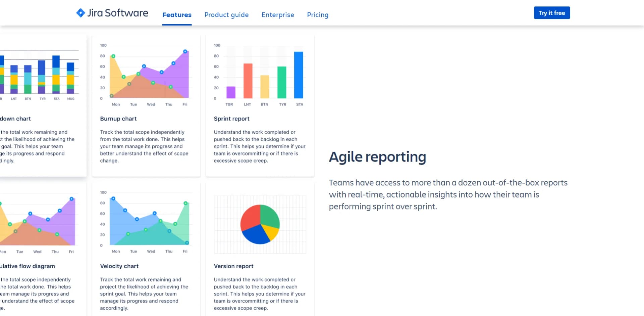Click the Velocity chart graph thumbnail
The image size is (644, 316).
point(146,221)
